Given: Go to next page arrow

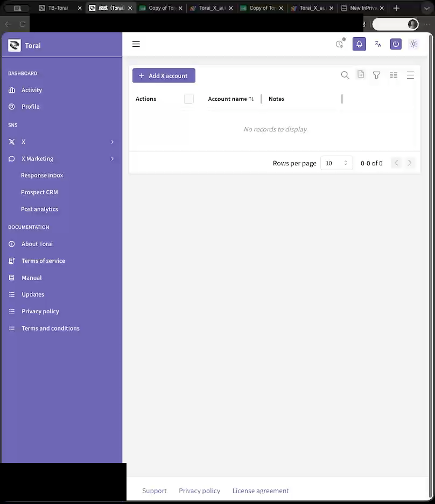Looking at the screenshot, I should click(410, 163).
